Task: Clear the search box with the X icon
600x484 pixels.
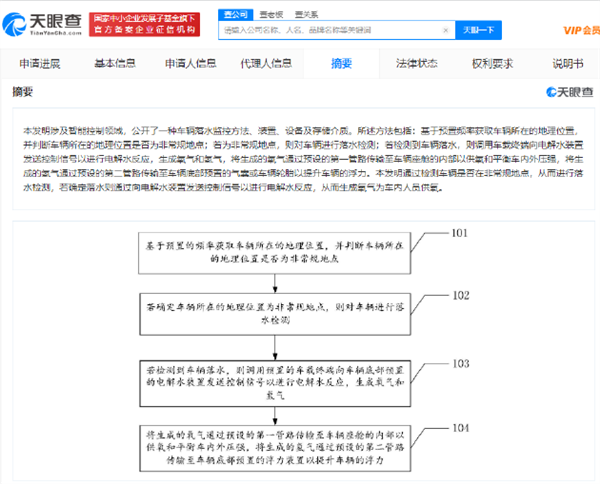Action: click(x=445, y=30)
